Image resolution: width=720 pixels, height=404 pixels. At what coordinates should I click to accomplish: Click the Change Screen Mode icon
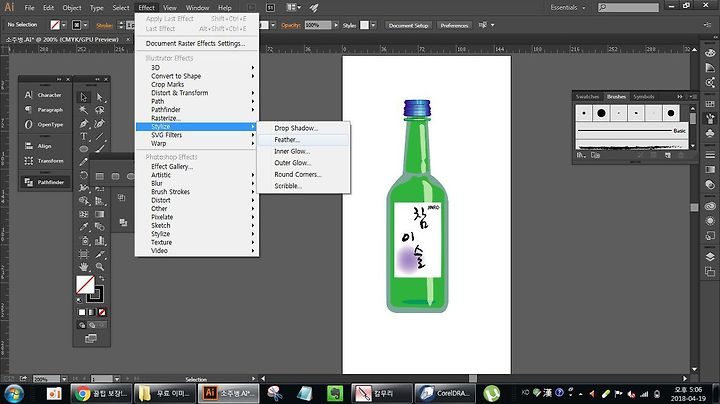[91, 339]
